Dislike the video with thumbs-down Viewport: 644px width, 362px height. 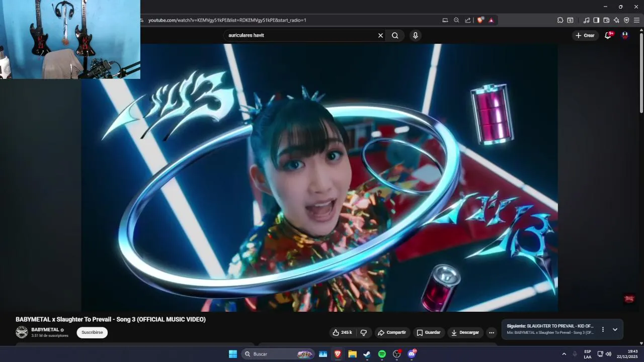coord(364,332)
